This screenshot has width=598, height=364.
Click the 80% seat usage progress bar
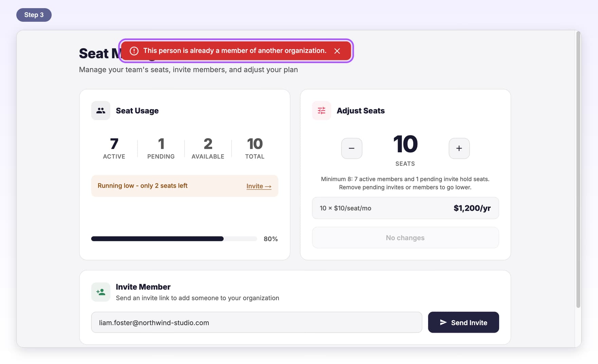[x=174, y=239]
